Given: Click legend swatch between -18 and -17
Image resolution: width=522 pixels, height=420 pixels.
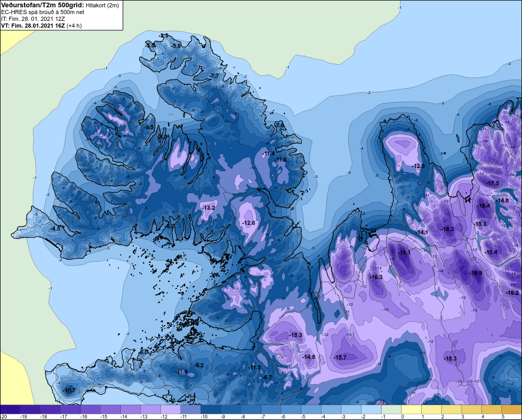Looking at the screenshot, I should coord(50,410).
